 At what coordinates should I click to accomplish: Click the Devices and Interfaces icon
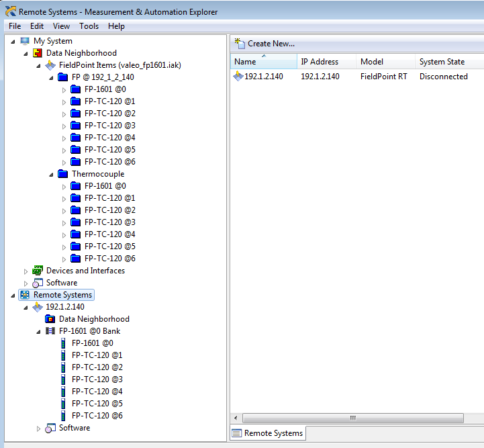[38, 271]
